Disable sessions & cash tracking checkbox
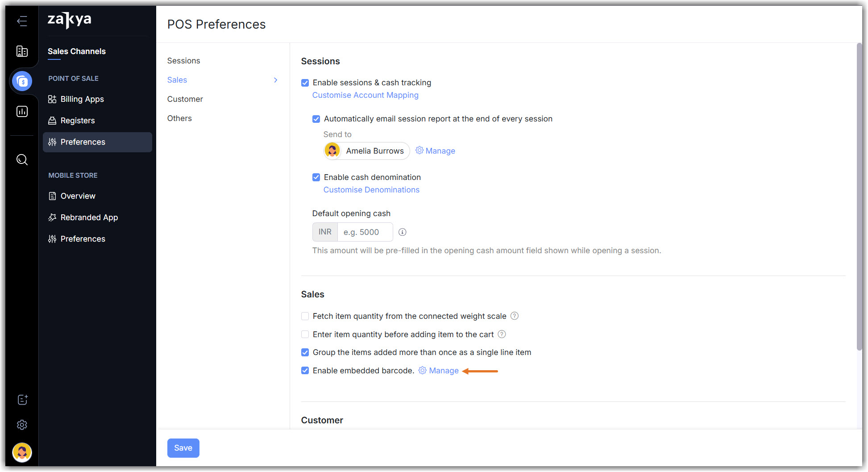 pos(305,83)
